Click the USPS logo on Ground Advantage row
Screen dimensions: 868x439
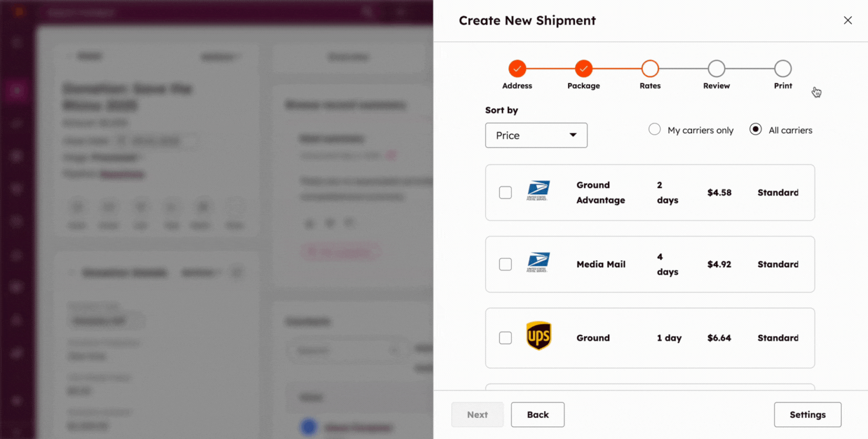click(538, 191)
